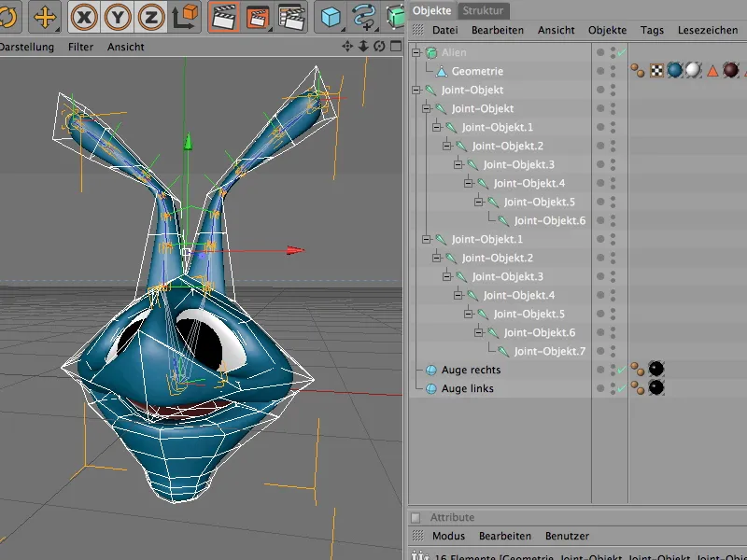Select the Geometrie object row
The width and height of the screenshot is (747, 560).
click(x=477, y=71)
